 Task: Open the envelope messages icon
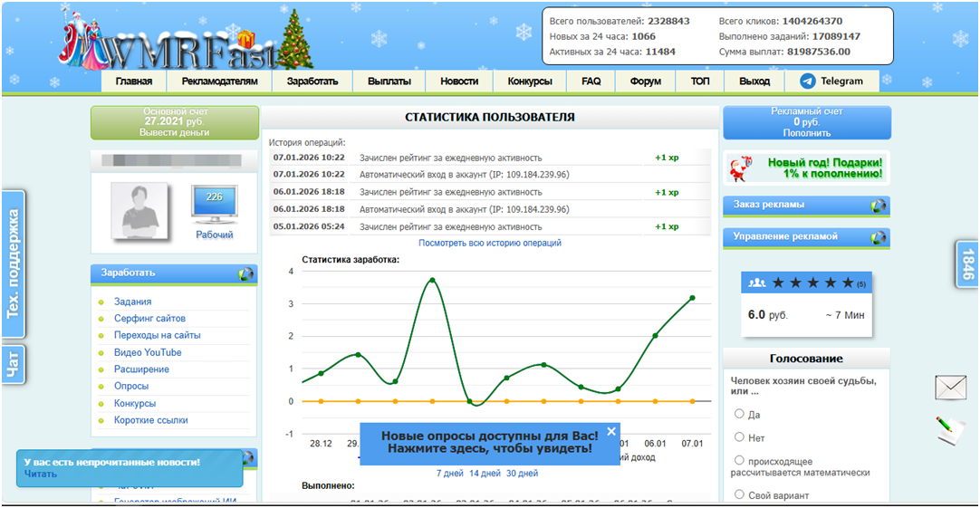[x=951, y=388]
